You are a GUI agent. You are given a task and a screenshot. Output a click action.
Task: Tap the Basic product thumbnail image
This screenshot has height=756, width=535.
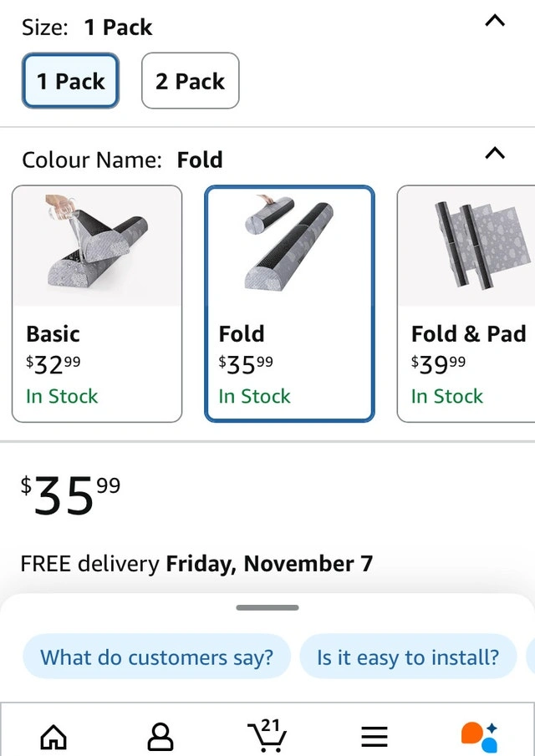click(97, 245)
